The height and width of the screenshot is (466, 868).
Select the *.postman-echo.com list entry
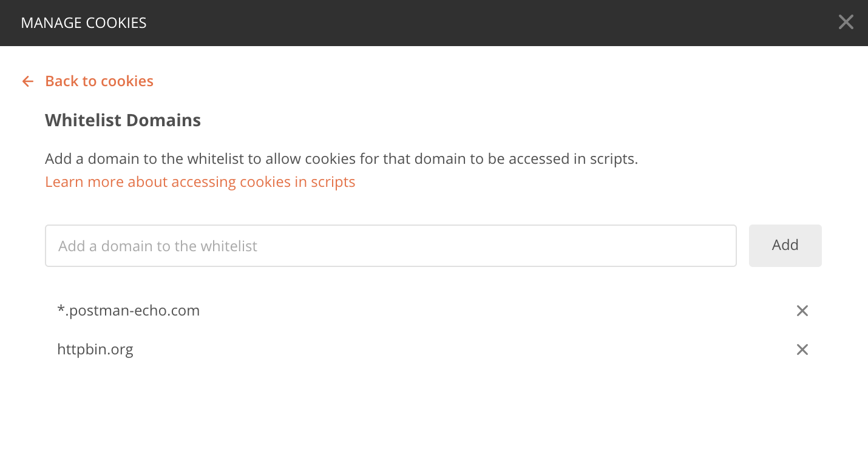[128, 310]
